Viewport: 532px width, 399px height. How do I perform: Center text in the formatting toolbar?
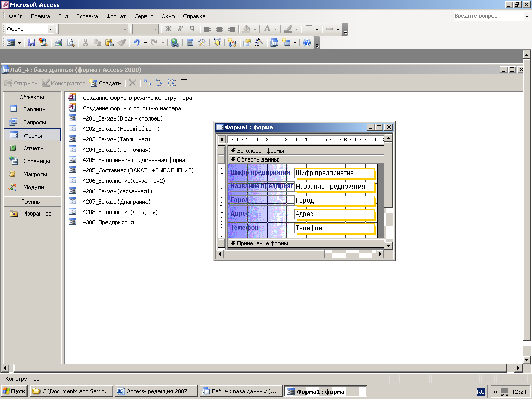219,29
